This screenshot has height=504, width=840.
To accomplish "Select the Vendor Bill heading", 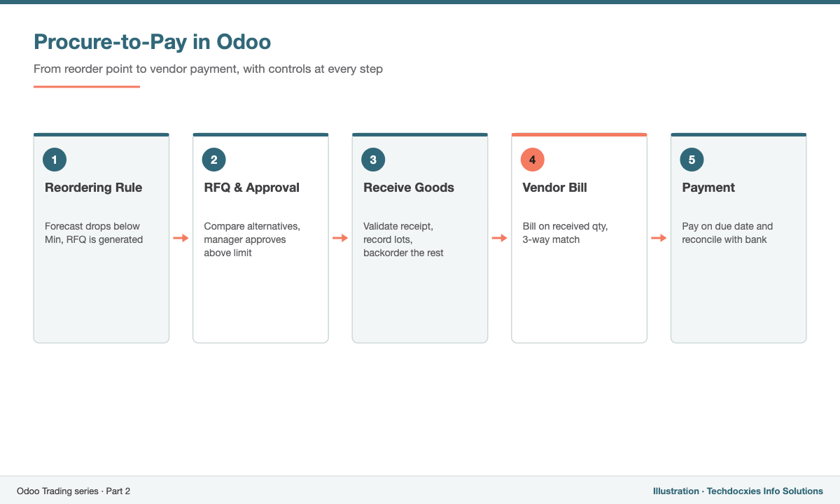I will point(555,188).
